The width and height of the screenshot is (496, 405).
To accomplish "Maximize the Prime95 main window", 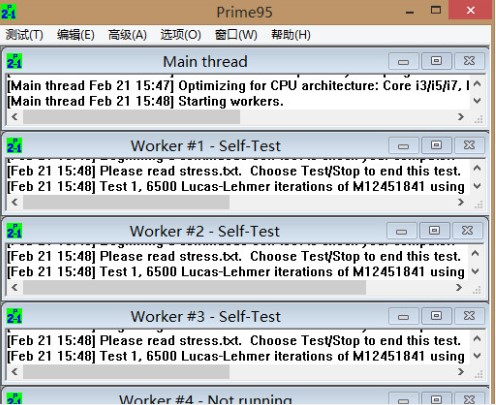I will [436, 10].
